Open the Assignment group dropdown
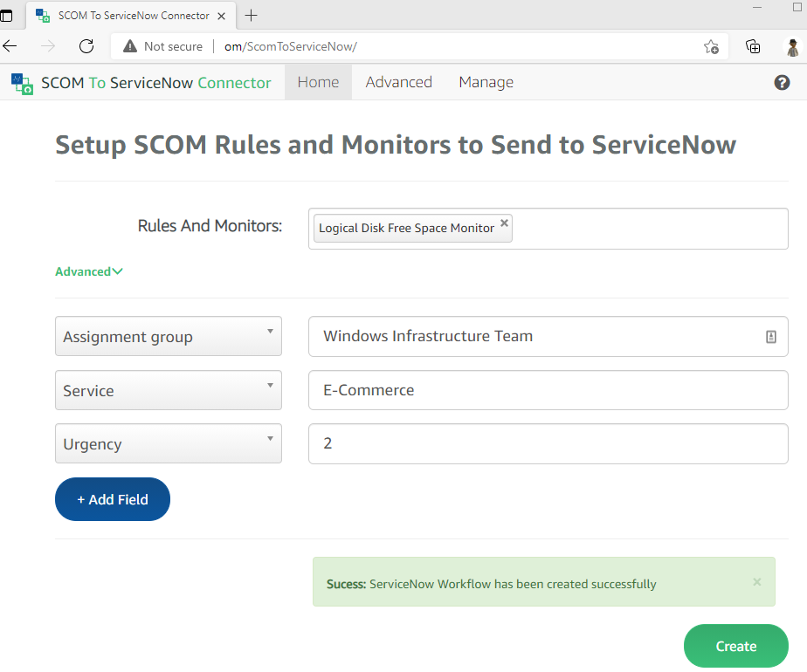The width and height of the screenshot is (807, 672). tap(169, 336)
